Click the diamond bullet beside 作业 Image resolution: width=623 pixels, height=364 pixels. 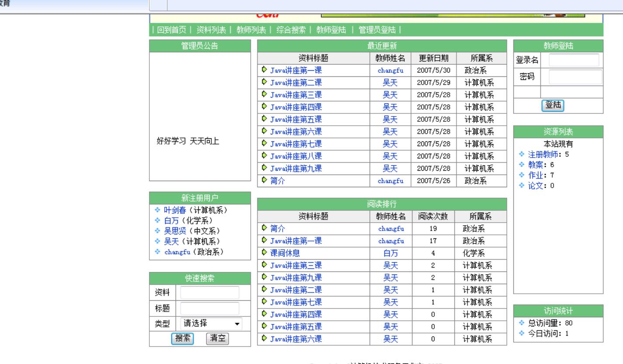(x=521, y=175)
